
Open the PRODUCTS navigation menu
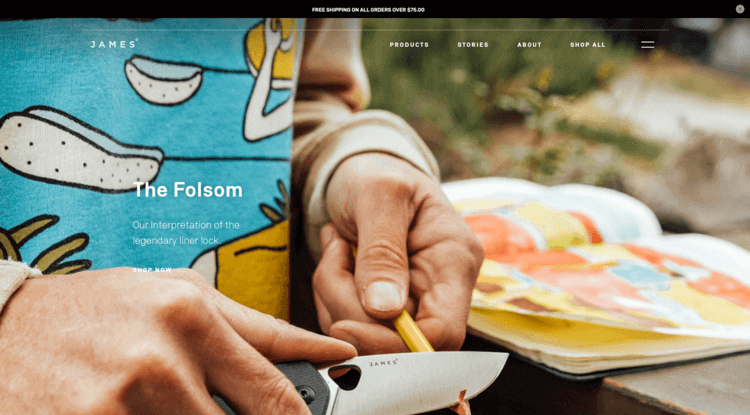coord(409,44)
